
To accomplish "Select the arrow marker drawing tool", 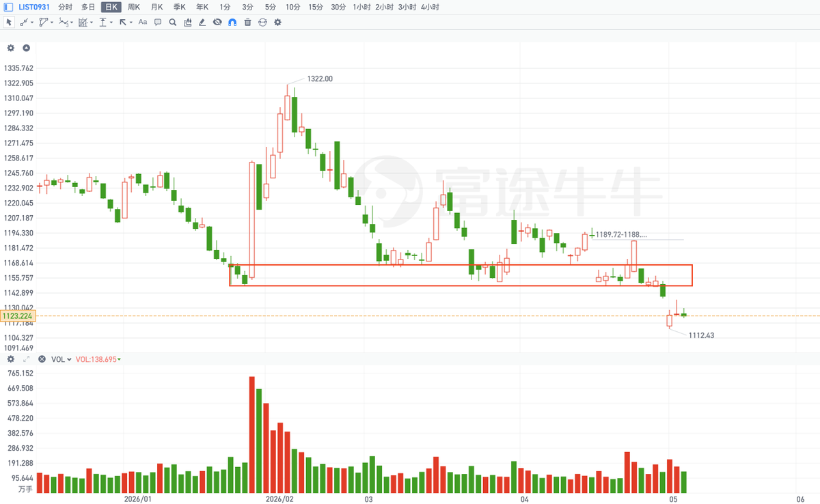I will pos(122,22).
